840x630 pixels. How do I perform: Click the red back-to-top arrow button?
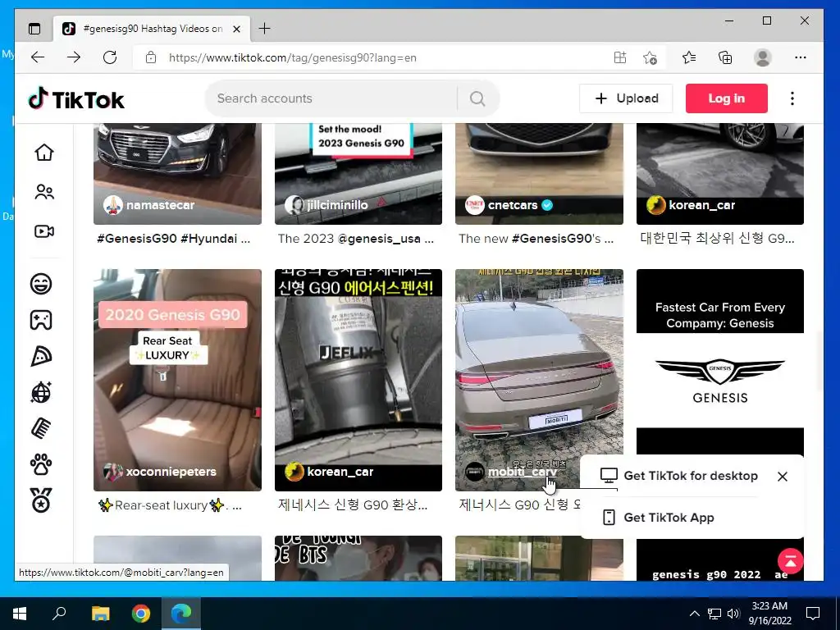coord(790,561)
